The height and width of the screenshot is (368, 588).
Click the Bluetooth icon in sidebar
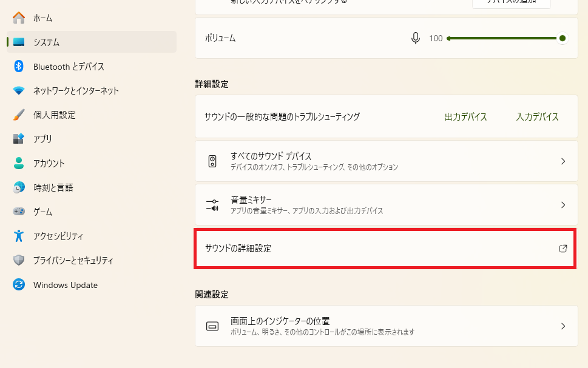pos(19,66)
